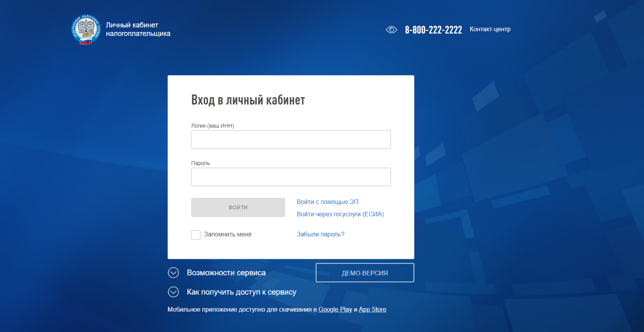The height and width of the screenshot is (332, 644).
Task: Click the Забыли пароль? link
Action: tap(320, 234)
